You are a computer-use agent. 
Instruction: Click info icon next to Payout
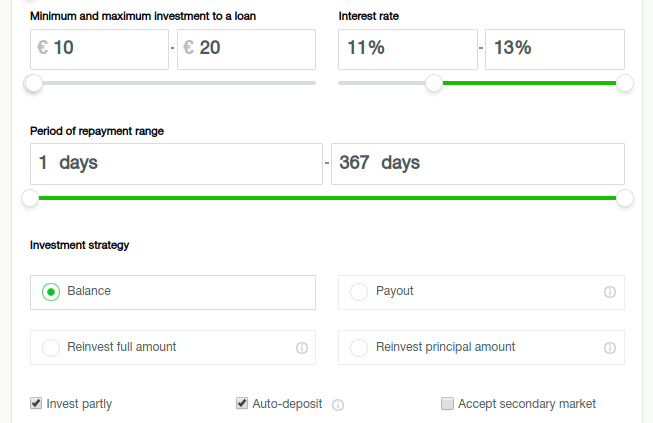coord(610,292)
